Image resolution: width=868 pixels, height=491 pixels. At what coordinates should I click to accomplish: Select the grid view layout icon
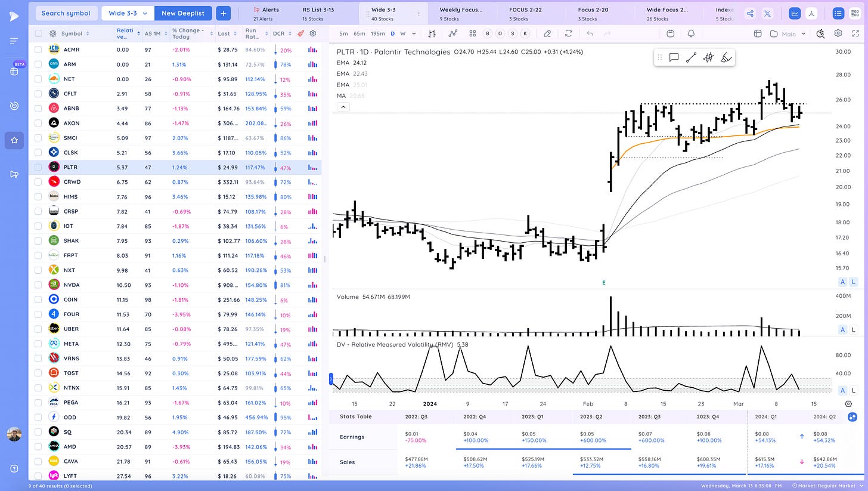click(855, 13)
